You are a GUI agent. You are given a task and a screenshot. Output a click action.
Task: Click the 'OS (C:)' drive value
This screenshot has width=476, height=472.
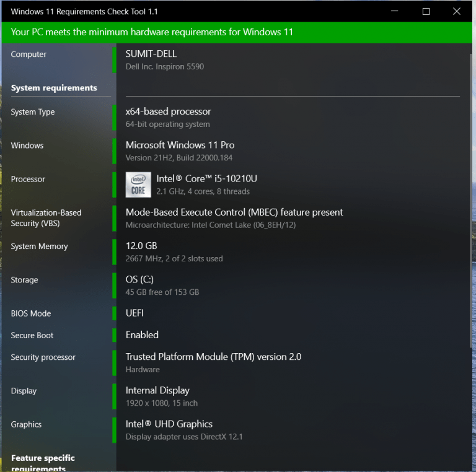(x=139, y=279)
